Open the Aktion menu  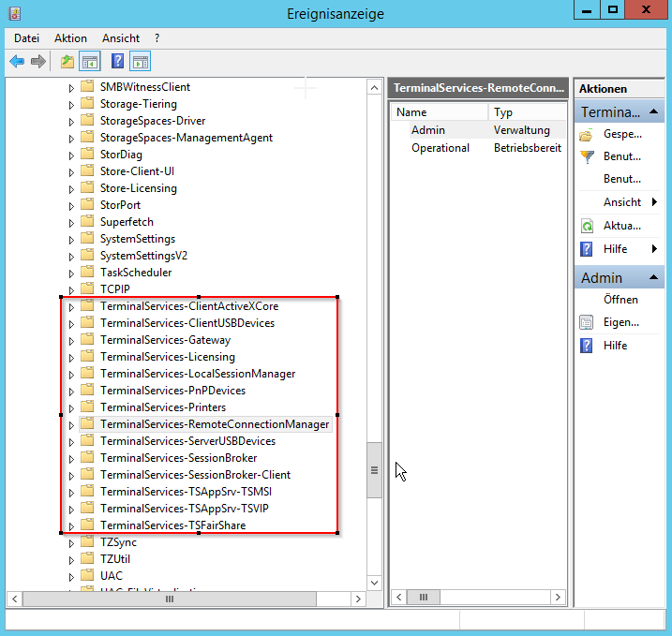[x=70, y=38]
